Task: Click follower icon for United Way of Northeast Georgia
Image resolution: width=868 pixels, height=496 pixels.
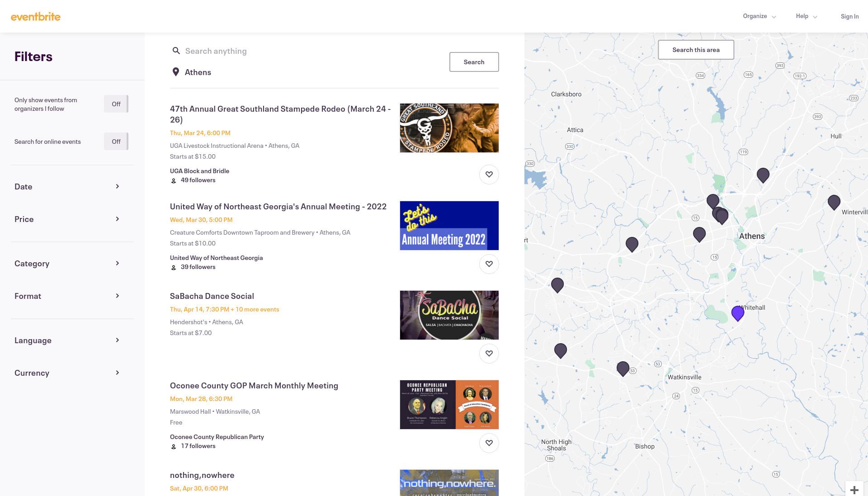Action: pyautogui.click(x=174, y=267)
